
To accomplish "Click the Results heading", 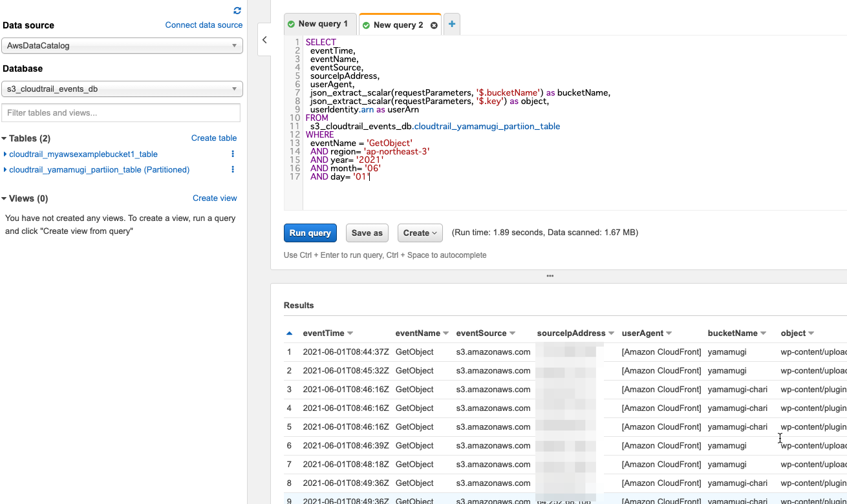I will coord(299,306).
